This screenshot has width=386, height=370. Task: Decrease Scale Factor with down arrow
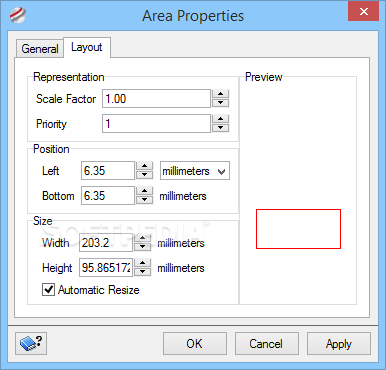[220, 103]
